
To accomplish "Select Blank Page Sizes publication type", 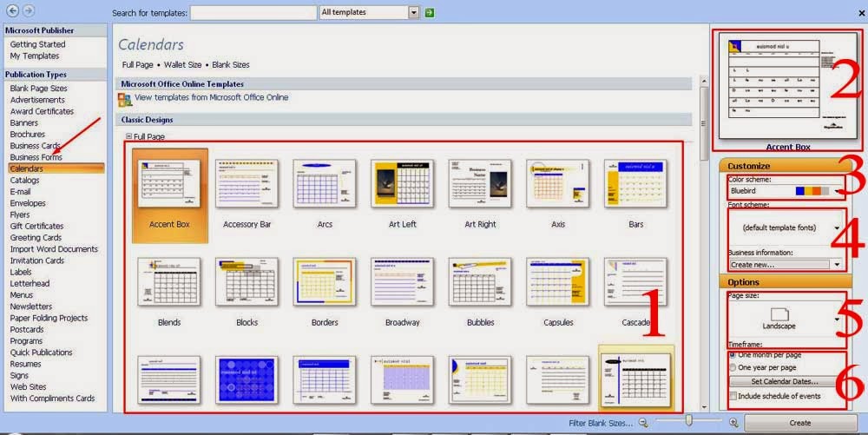I will [39, 89].
